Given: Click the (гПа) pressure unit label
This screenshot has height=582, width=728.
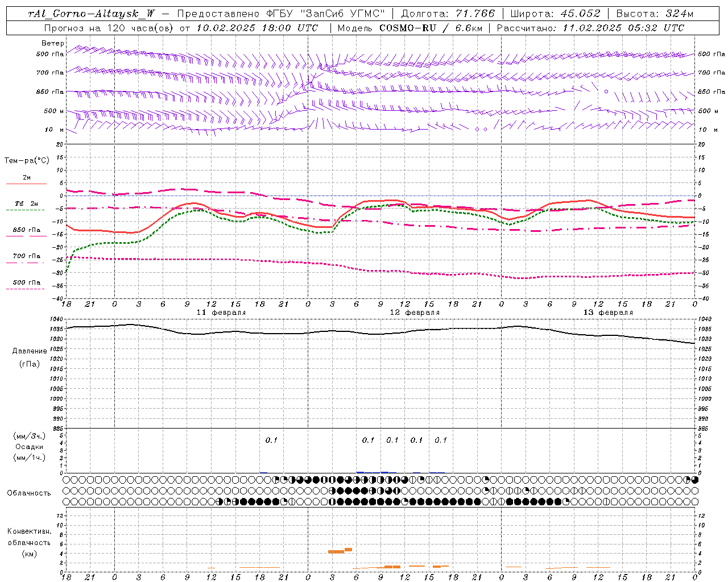Looking at the screenshot, I should coord(30,364).
